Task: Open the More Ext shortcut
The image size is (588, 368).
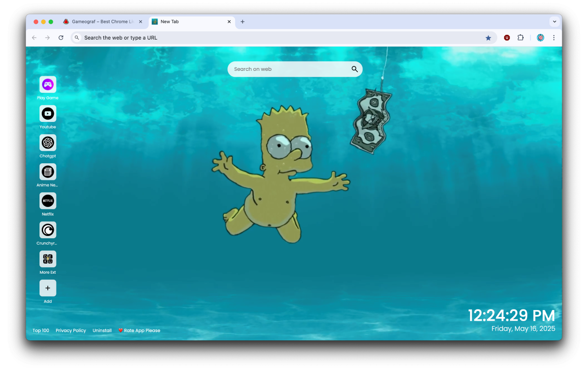Action: pos(48,259)
